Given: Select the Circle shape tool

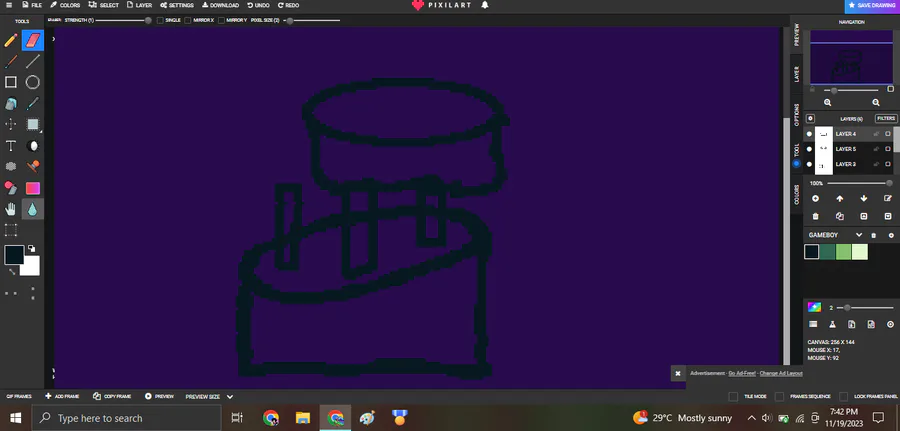Looking at the screenshot, I should pyautogui.click(x=33, y=82).
